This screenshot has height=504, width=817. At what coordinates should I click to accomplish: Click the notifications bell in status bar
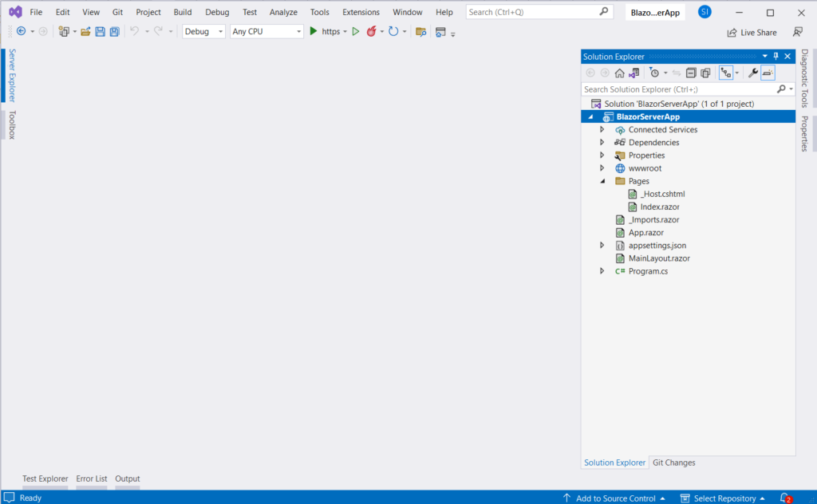tap(784, 498)
